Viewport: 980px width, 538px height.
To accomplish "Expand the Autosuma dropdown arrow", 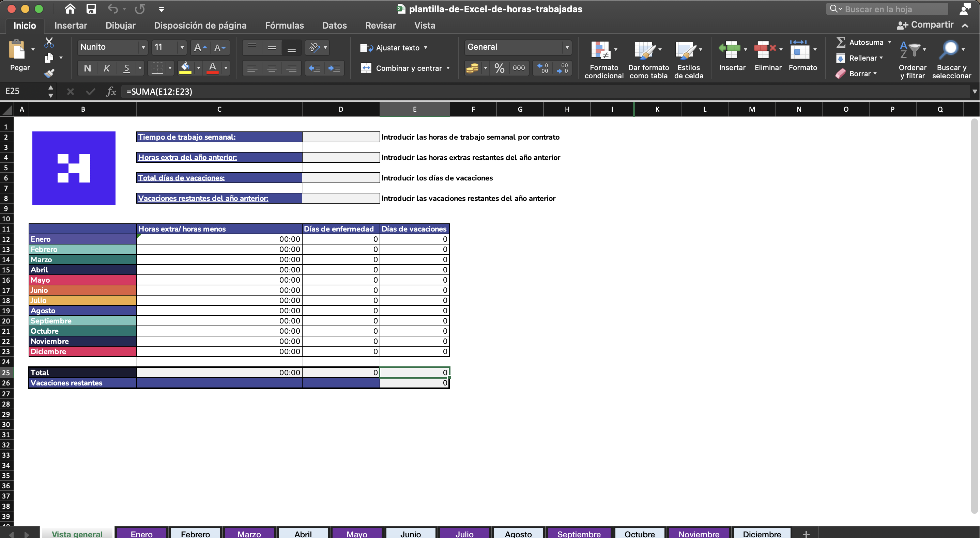I will pos(889,42).
